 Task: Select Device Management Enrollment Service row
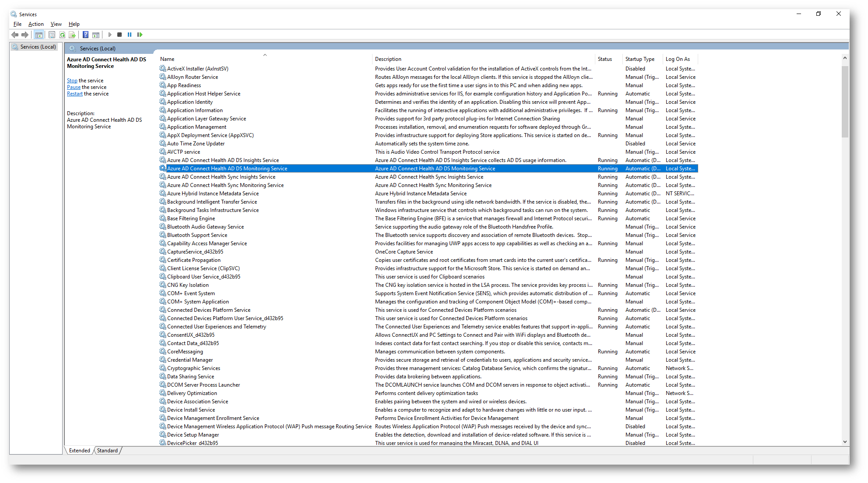[428, 418]
